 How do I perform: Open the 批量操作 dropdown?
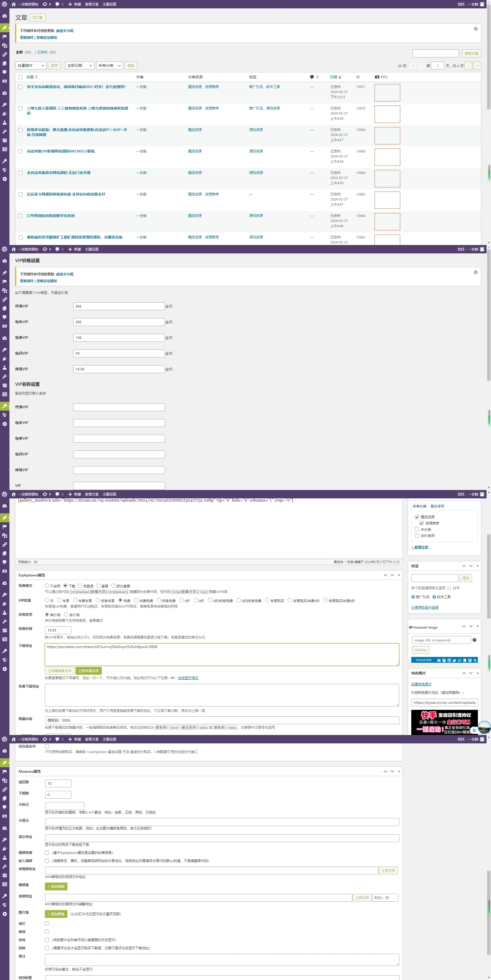tap(31, 66)
